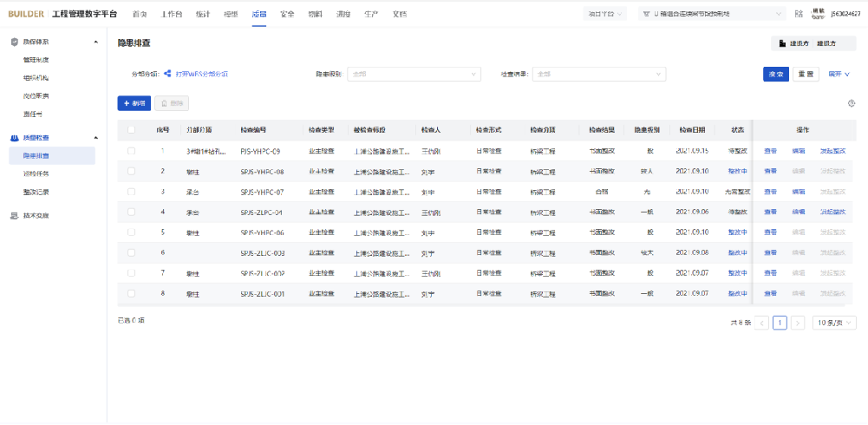Click the 质保体系 shield icon in sidebar
Image resolution: width=868 pixels, height=425 pixels.
click(x=15, y=42)
